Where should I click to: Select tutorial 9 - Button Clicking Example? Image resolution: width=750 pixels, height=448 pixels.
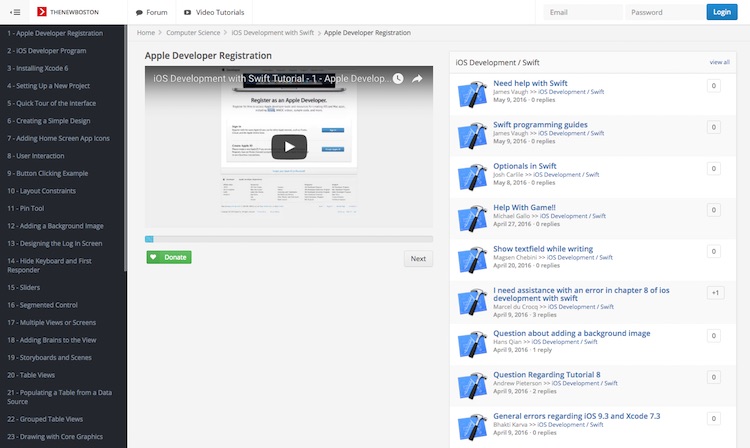[x=47, y=174]
